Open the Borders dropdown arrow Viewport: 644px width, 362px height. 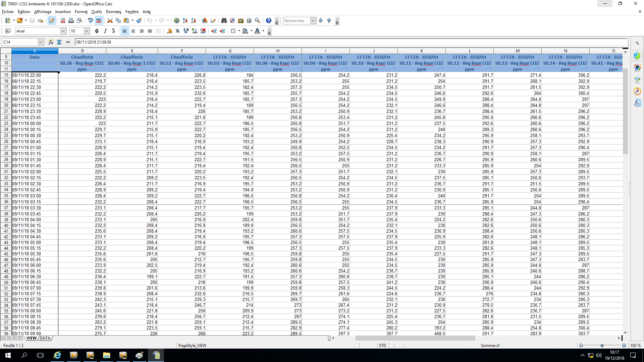point(239,31)
